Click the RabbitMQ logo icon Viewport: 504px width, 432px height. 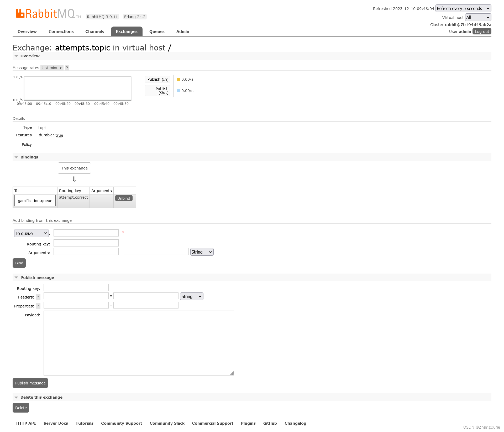click(x=20, y=13)
